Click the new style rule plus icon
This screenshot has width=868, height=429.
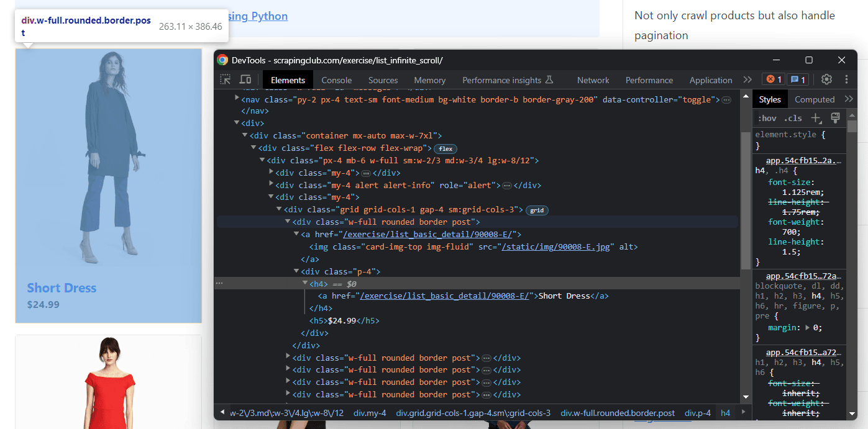(816, 118)
